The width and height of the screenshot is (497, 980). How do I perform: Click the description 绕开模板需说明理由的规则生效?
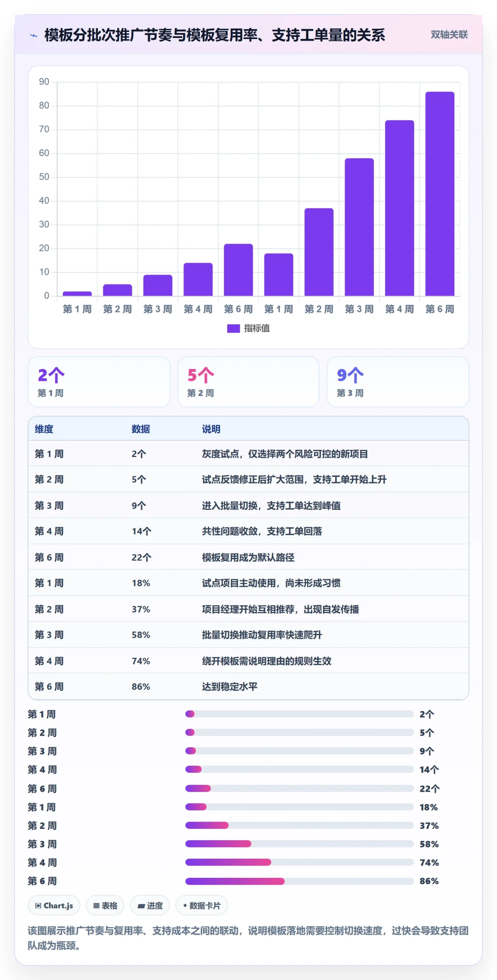pos(266,661)
